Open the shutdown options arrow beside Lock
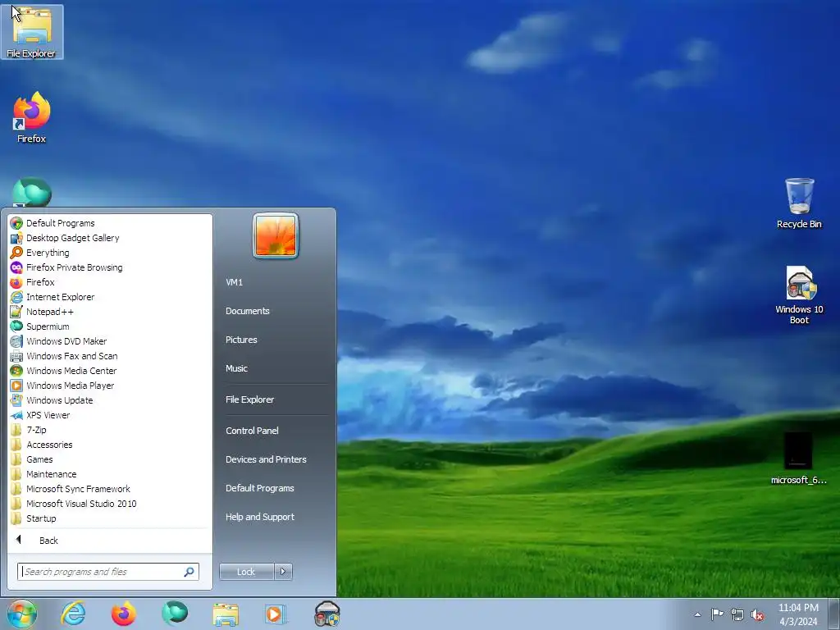Image resolution: width=840 pixels, height=630 pixels. tap(283, 572)
